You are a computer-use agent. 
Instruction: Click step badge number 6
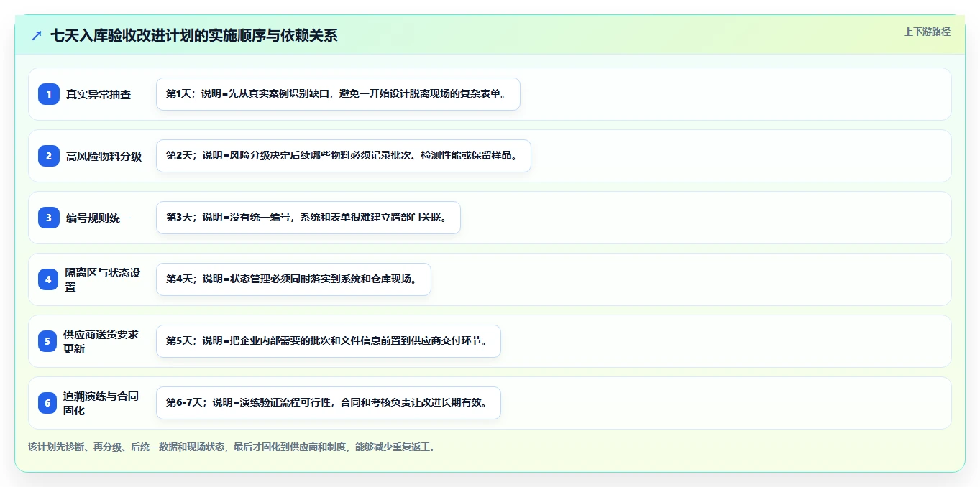47,403
